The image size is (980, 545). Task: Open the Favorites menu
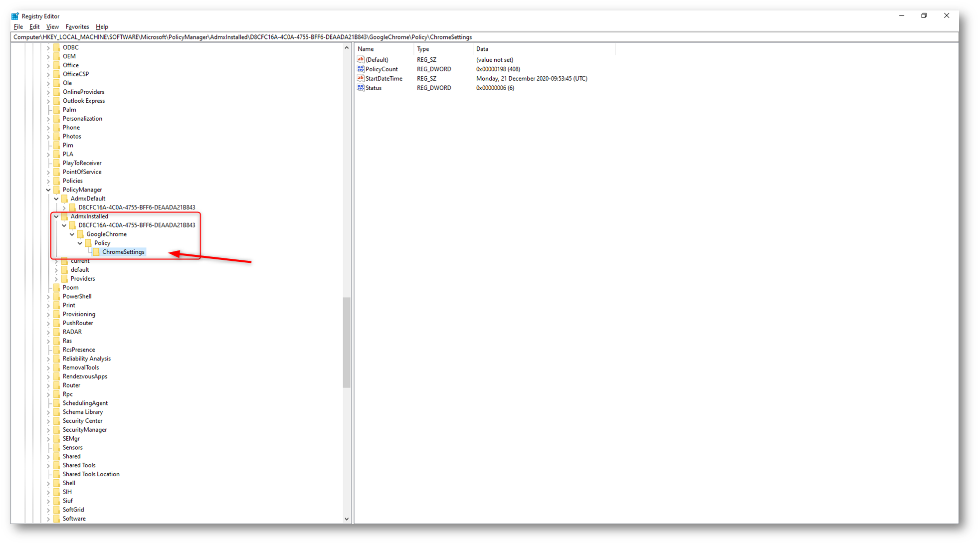click(x=77, y=27)
